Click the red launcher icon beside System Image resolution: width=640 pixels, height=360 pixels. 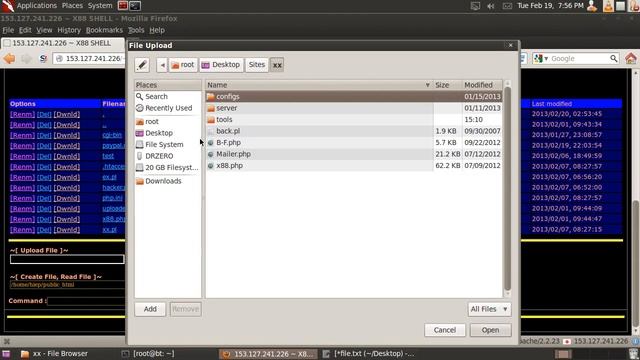(x=122, y=6)
